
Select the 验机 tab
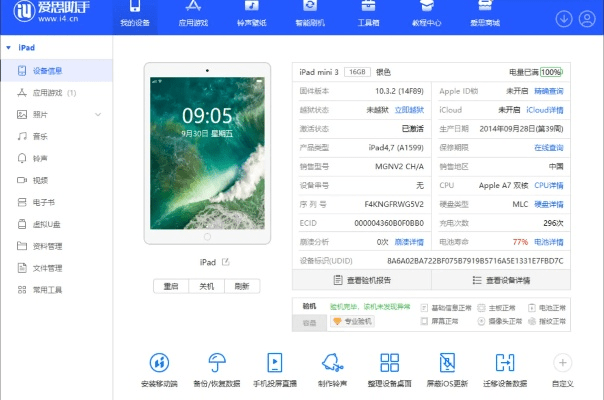(x=309, y=306)
